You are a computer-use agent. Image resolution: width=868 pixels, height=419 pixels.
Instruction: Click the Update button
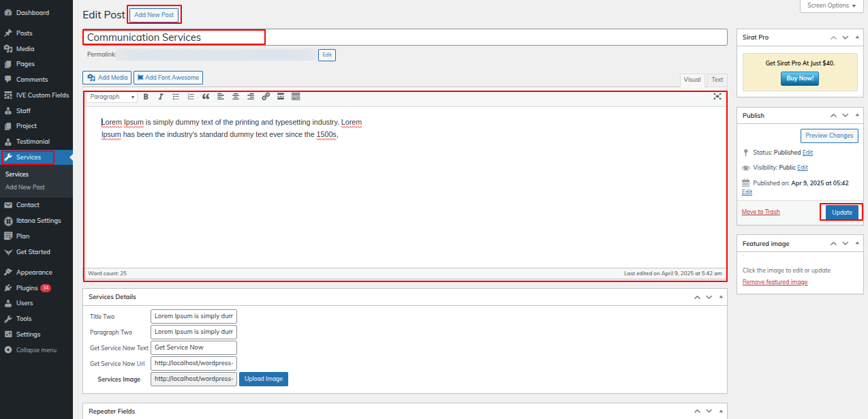click(842, 213)
